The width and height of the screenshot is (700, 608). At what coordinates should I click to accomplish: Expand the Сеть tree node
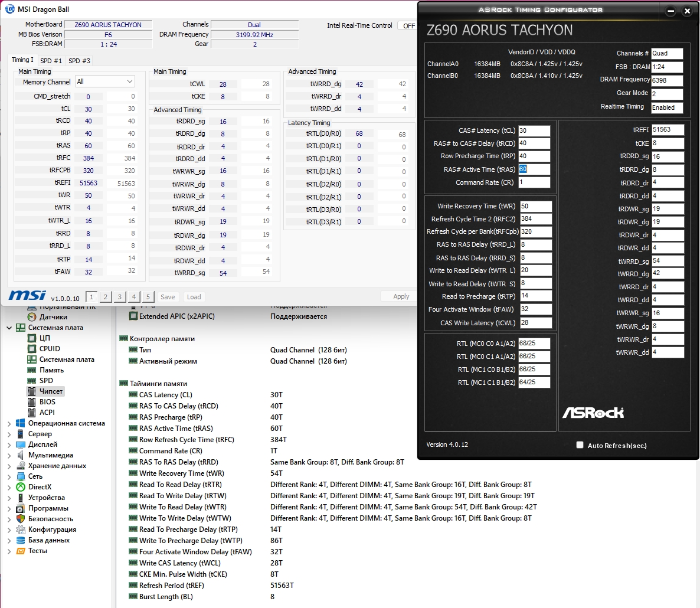(x=9, y=476)
